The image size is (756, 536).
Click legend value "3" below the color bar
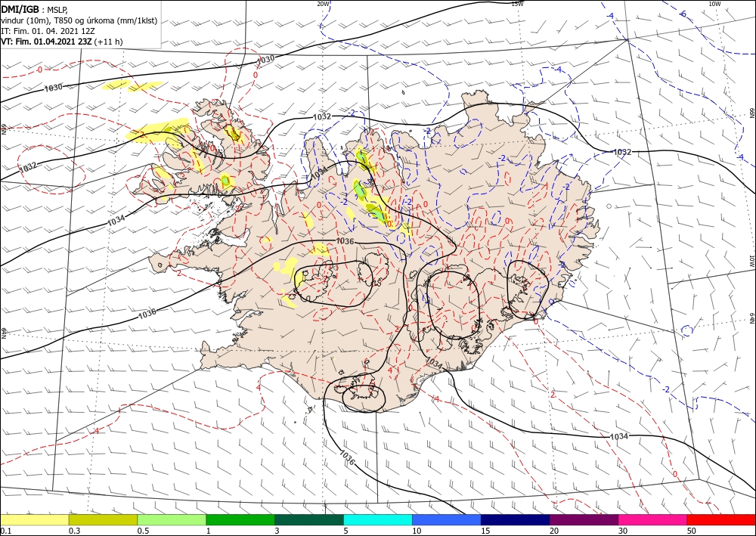277,531
